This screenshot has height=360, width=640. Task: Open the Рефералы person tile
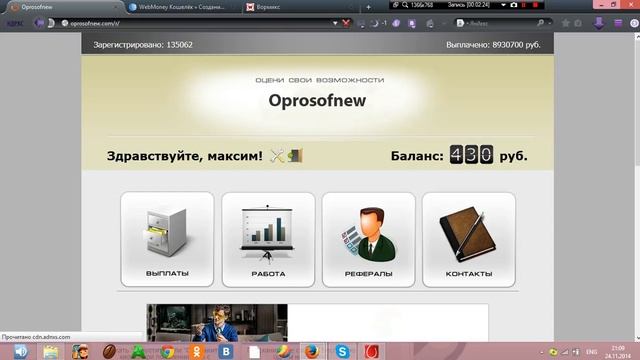[369, 240]
